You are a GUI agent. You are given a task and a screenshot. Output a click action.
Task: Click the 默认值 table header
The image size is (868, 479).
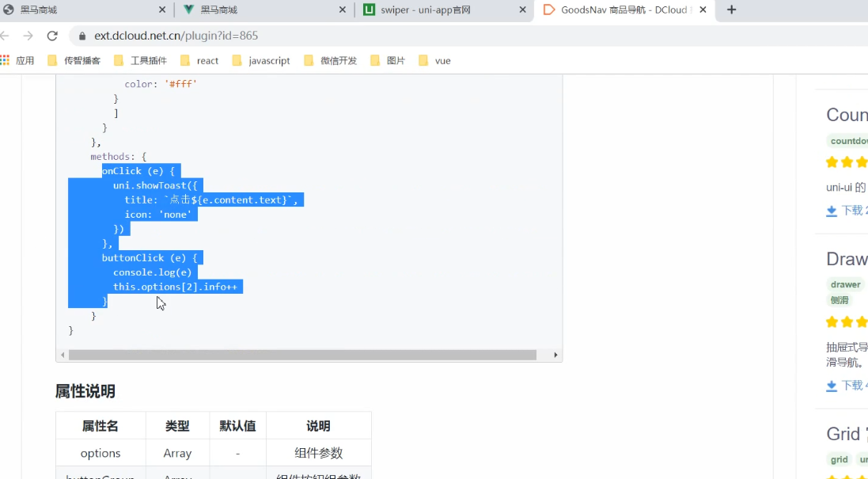click(237, 426)
